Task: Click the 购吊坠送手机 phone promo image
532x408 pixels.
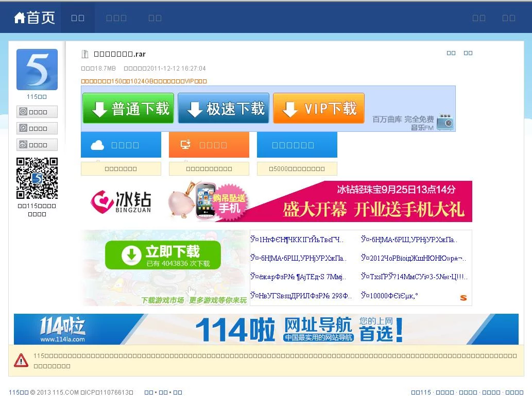Action: [x=208, y=201]
